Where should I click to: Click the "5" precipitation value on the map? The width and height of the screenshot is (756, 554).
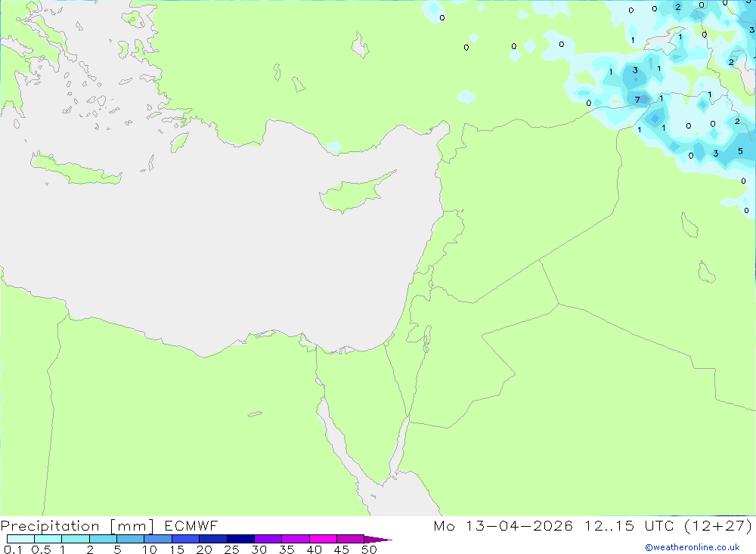740,151
